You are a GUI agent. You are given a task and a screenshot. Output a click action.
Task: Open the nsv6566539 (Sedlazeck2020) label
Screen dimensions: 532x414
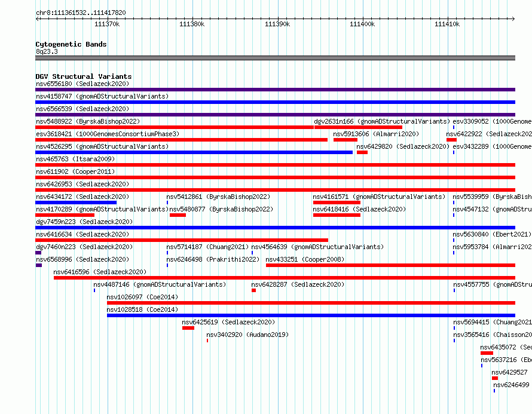pos(82,109)
